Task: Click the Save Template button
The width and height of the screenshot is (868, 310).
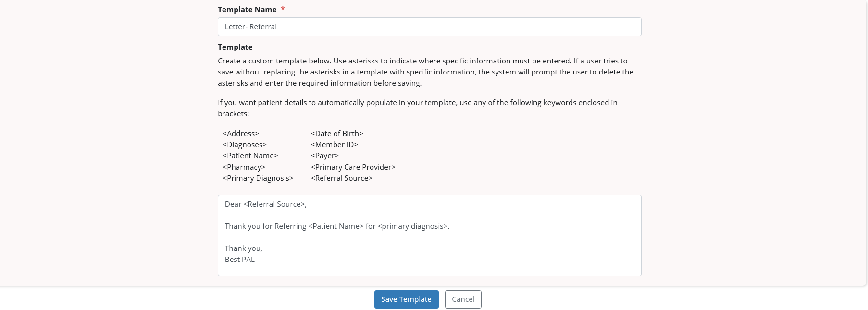Action: coord(406,299)
